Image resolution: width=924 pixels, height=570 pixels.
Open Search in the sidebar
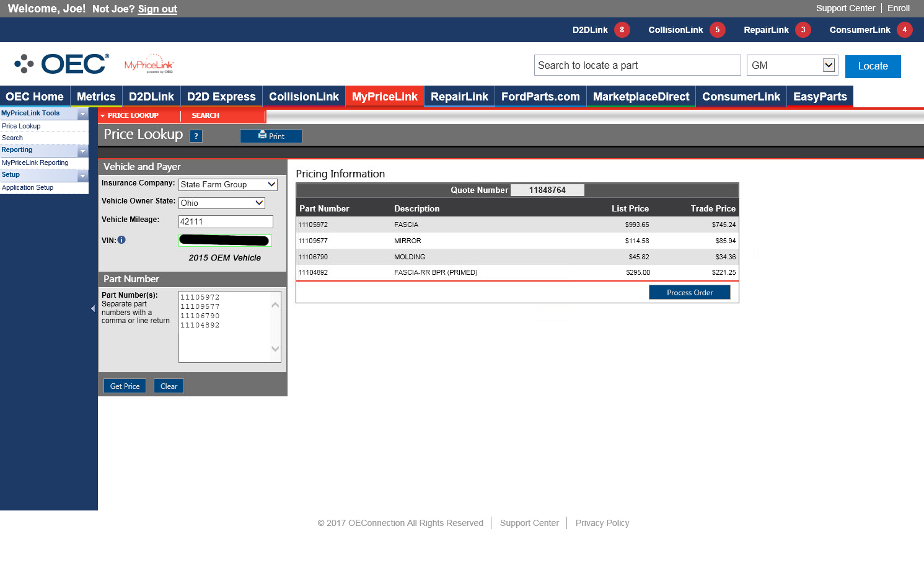point(12,138)
